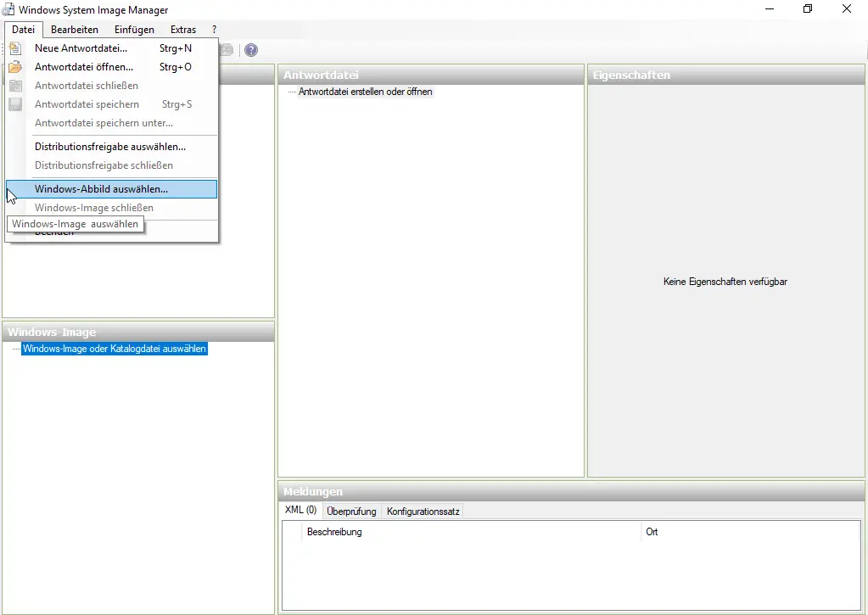Click the Windows-Image panel header
The image size is (868, 615).
[x=138, y=333]
